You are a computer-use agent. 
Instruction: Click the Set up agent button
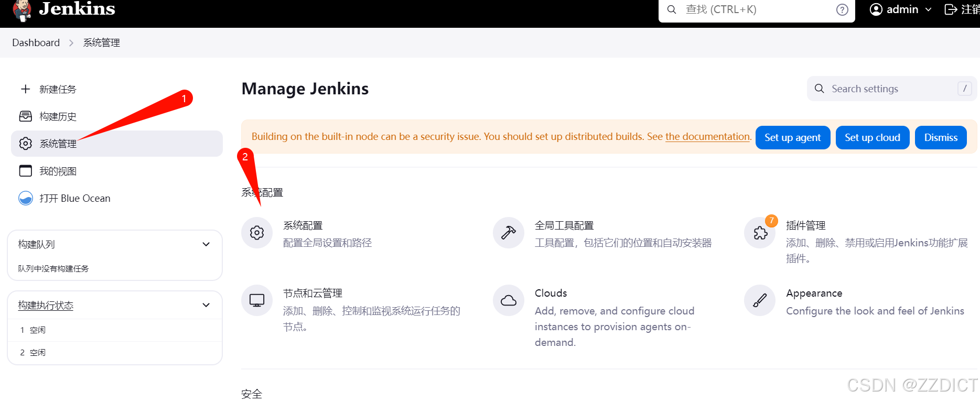[792, 137]
